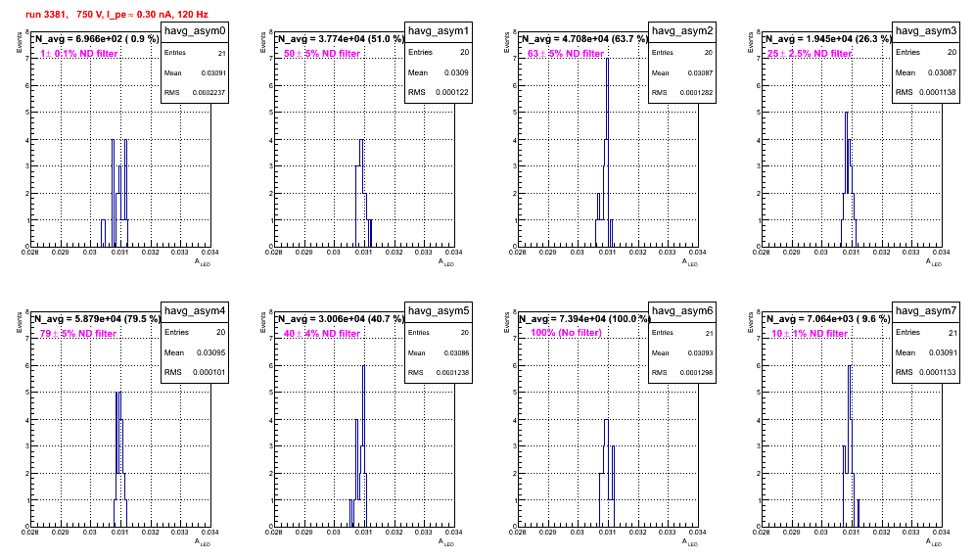Click Entries 21 in havg_asym7 stats
Viewport: 975px width, 560px height.
(926, 332)
